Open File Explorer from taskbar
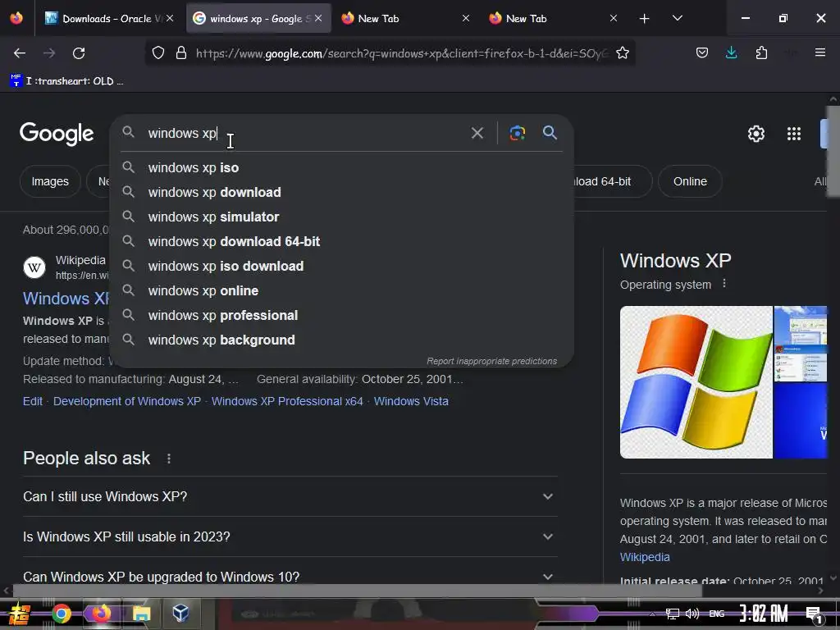The image size is (840, 630). coord(141,614)
